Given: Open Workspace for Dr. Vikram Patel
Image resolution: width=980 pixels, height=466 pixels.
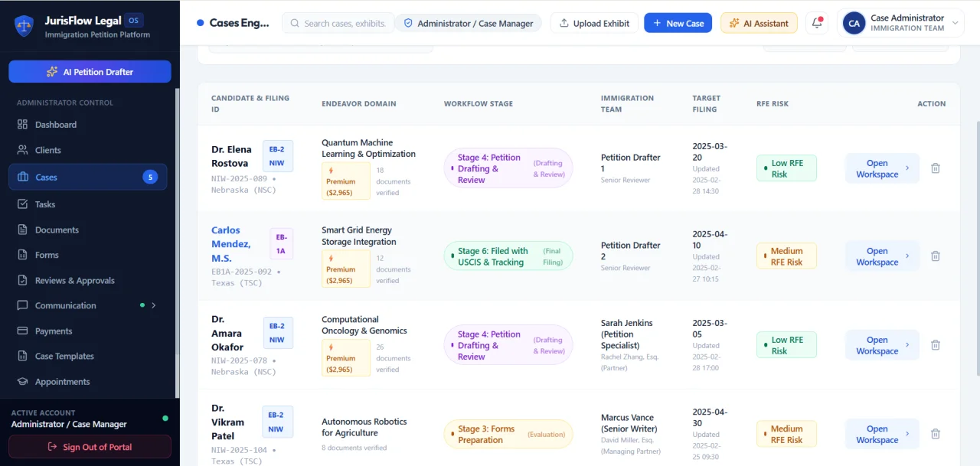Looking at the screenshot, I should pos(882,434).
